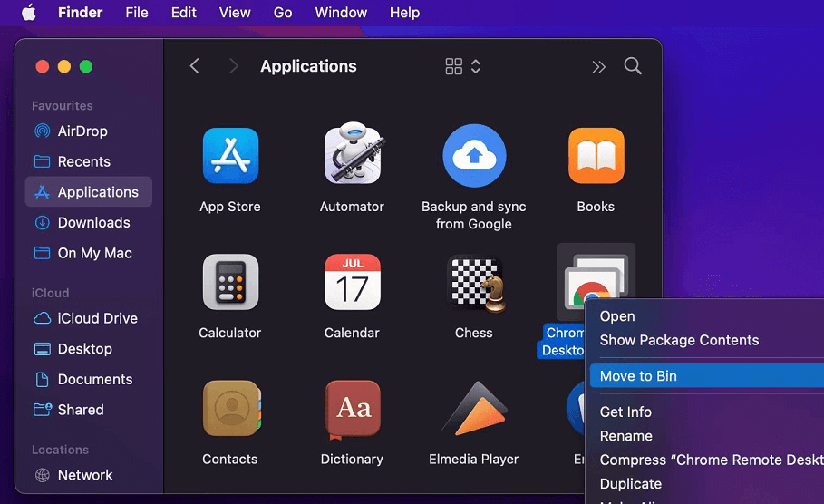Click the search magnifier in Finder toolbar
This screenshot has width=824, height=504.
(x=633, y=66)
